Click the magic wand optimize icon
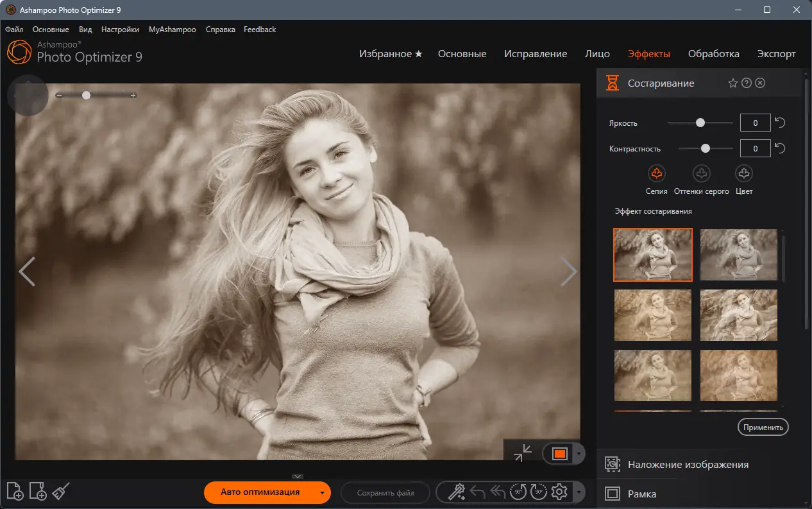 pyautogui.click(x=456, y=492)
